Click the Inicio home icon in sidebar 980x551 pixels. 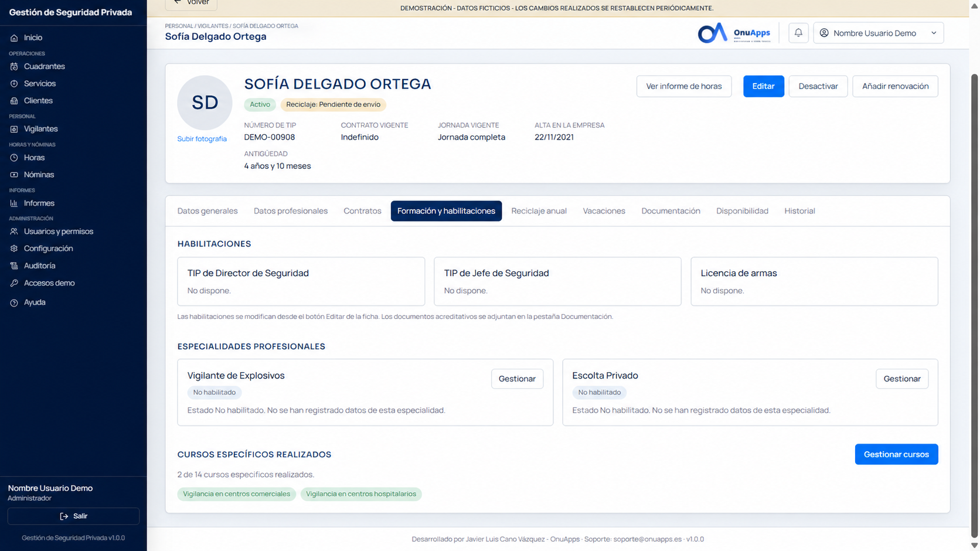[14, 38]
